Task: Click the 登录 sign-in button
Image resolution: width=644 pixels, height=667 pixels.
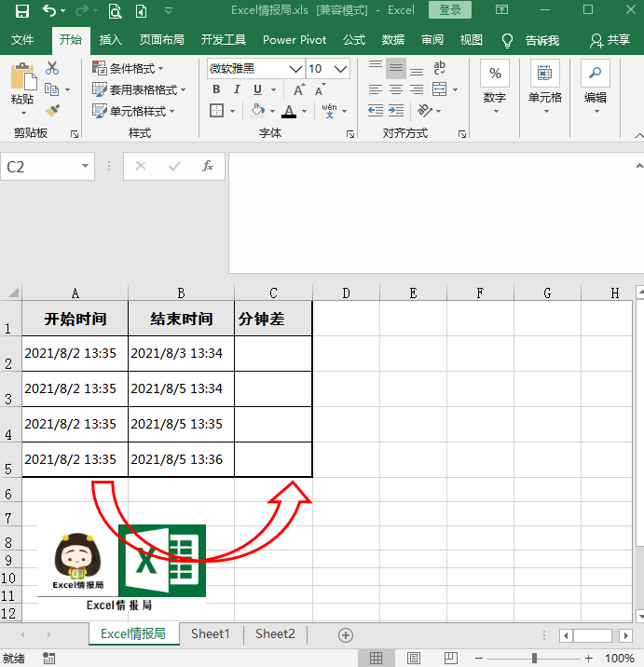Action: coord(449,10)
